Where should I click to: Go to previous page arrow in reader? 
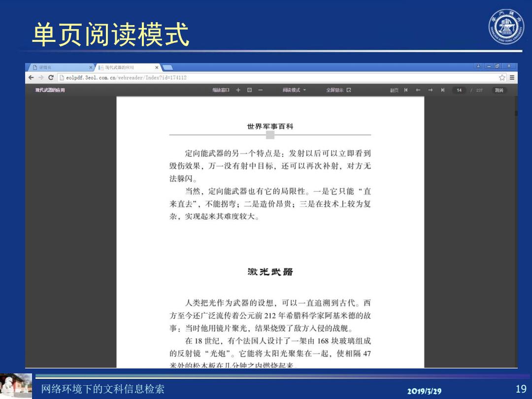coord(418,90)
